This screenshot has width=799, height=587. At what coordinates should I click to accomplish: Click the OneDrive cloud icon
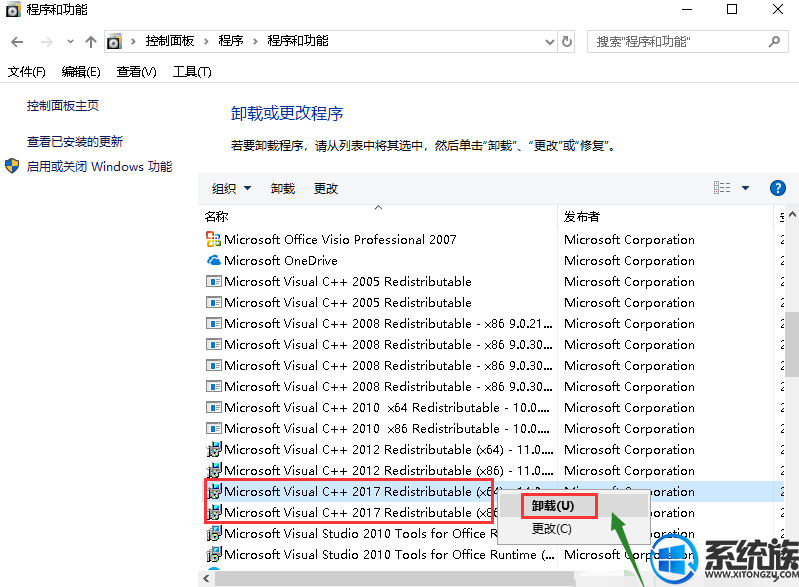pos(214,260)
